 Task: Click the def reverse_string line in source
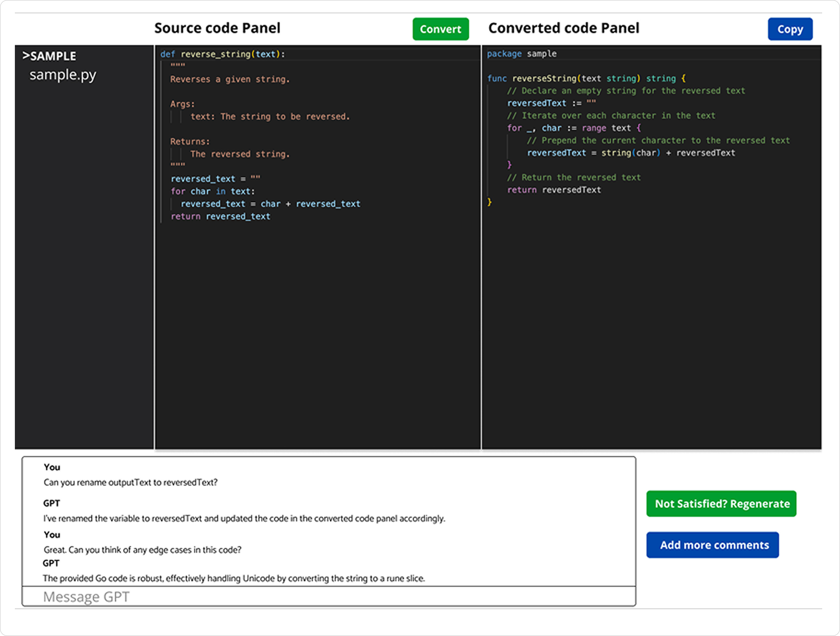tap(222, 54)
